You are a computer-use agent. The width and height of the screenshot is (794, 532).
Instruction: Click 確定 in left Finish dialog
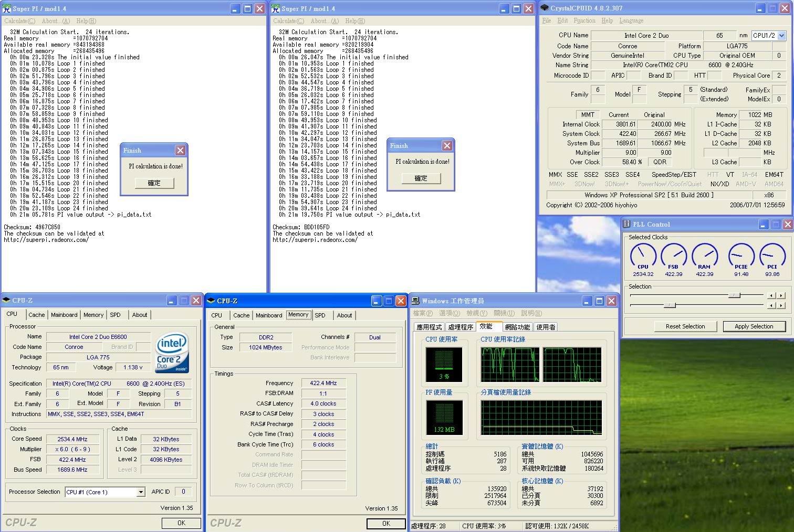(154, 183)
